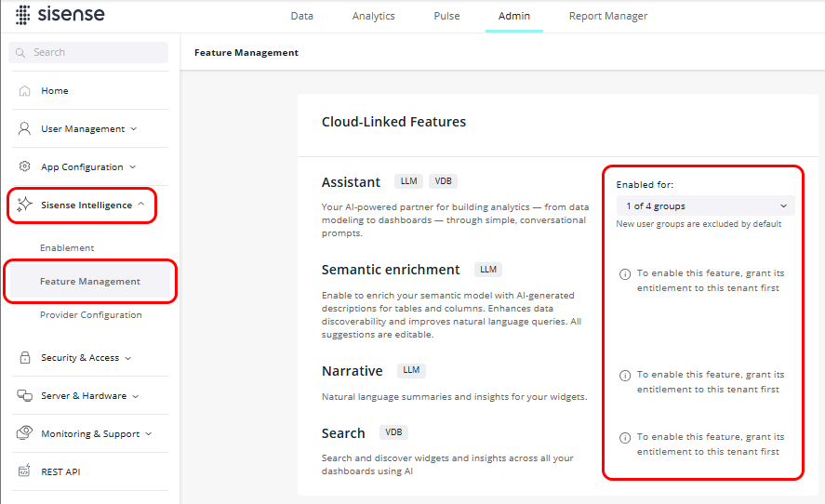Click the Narrative feature heading
Screen dimensions: 825x504
pos(352,371)
